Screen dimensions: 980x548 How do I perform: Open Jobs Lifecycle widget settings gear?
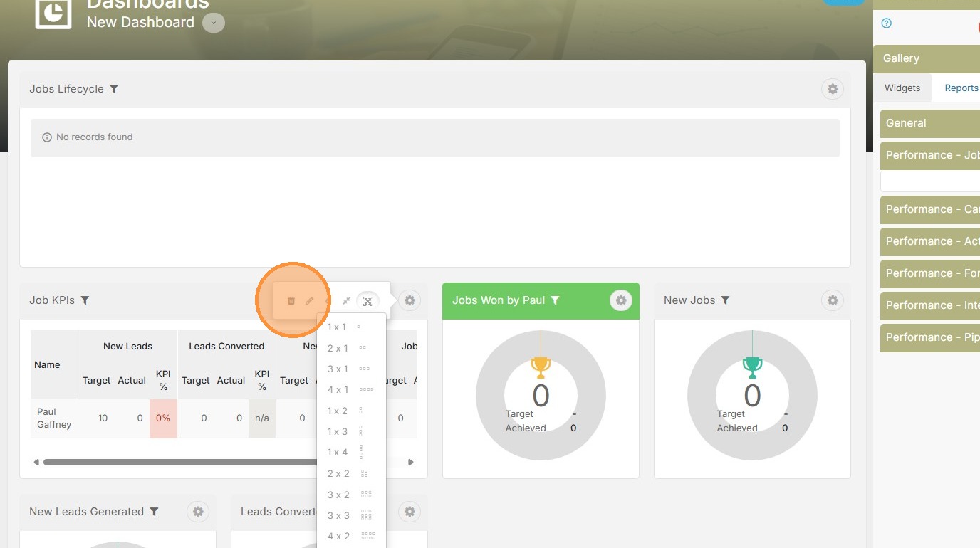(x=833, y=89)
